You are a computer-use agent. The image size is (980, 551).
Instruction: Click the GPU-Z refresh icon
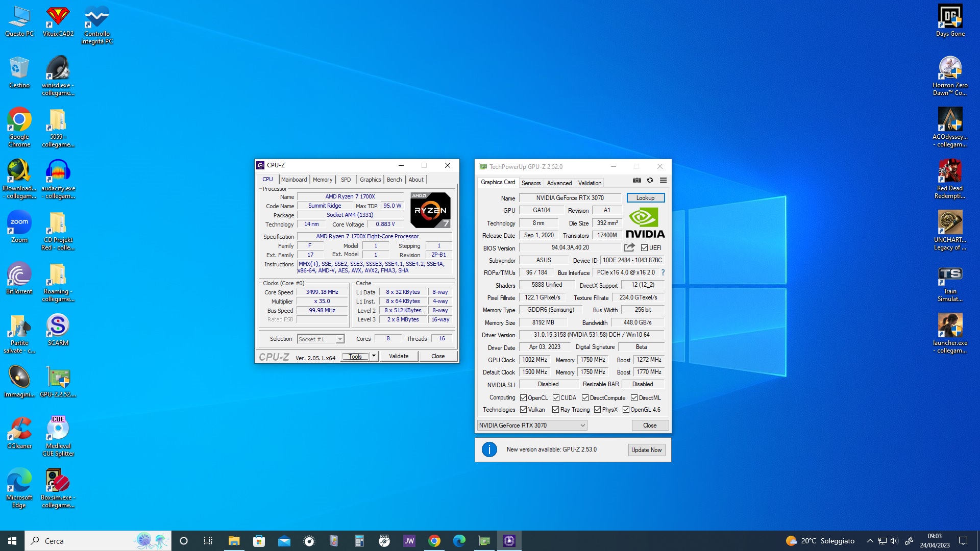tap(650, 180)
